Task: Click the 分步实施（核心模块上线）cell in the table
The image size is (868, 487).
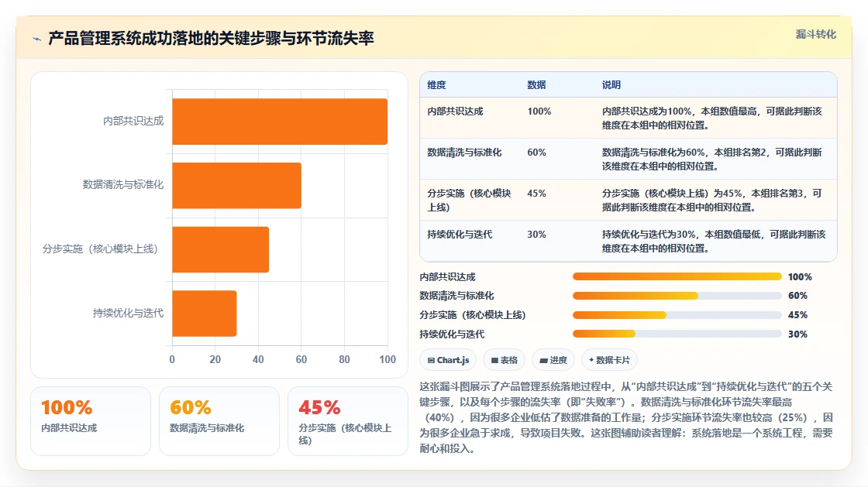Action: [469, 200]
